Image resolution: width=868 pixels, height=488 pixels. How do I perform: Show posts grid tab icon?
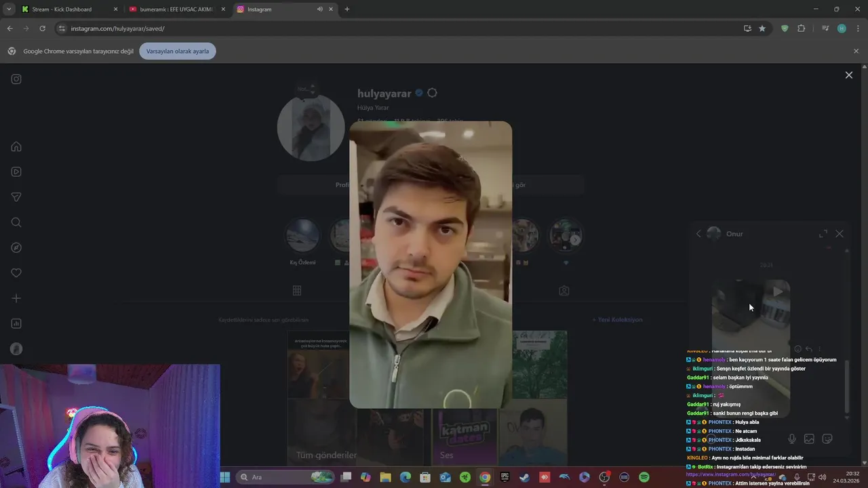(296, 290)
